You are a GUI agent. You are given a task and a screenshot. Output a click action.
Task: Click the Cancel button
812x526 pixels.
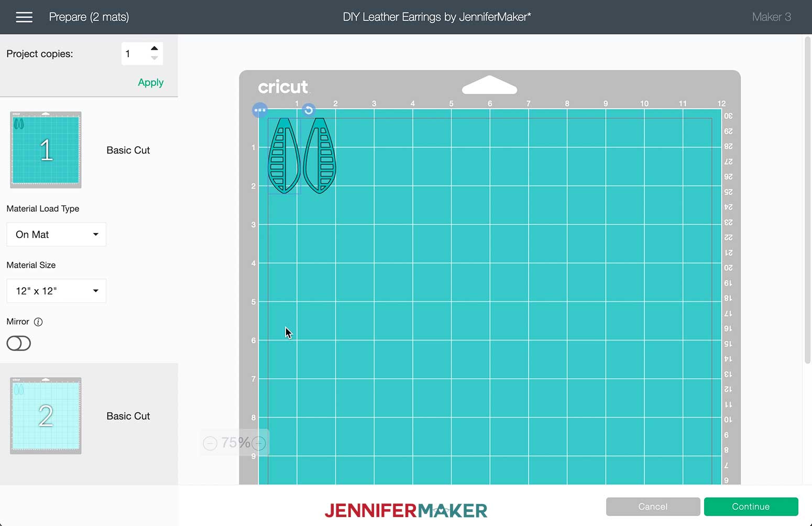[x=653, y=507]
